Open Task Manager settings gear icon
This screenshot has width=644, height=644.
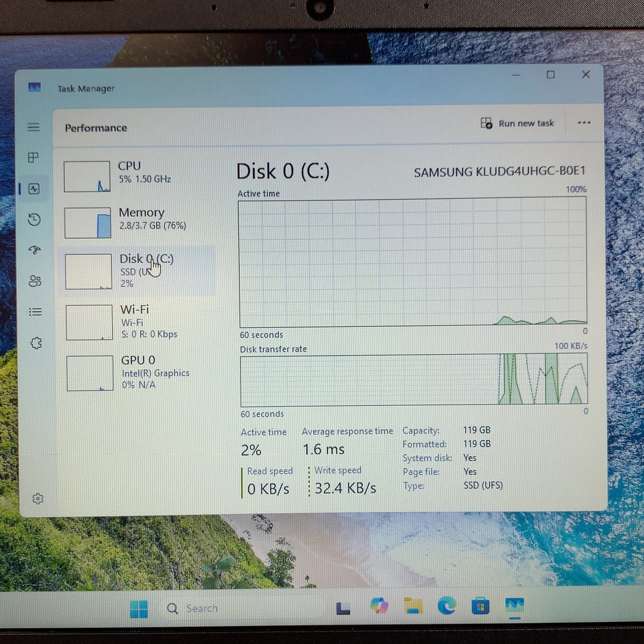(38, 499)
